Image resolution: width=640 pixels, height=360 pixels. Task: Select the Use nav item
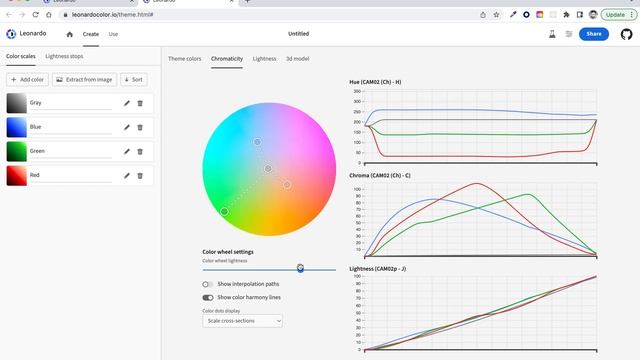(x=113, y=34)
